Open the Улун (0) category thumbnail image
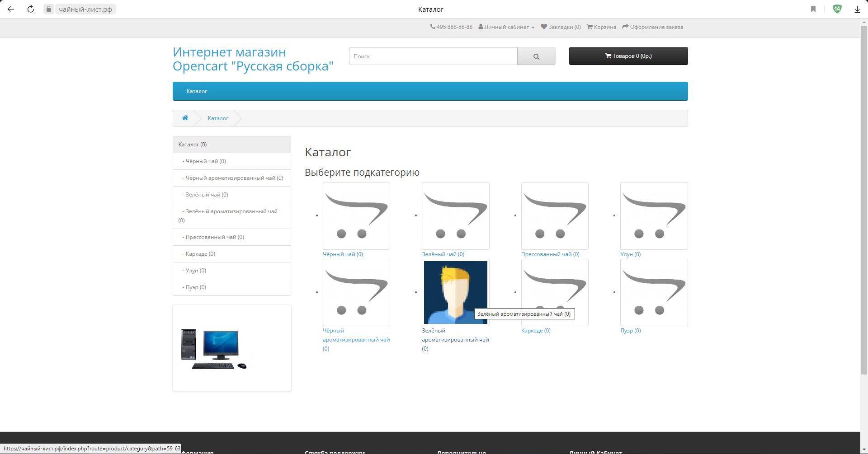This screenshot has width=868, height=454. pos(654,216)
